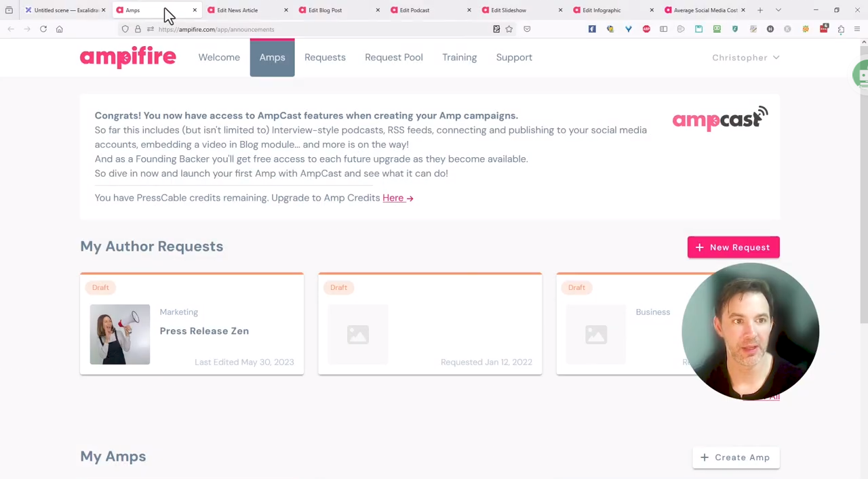Click the presenter webcam video bubble
This screenshot has width=868, height=479.
pos(751,331)
